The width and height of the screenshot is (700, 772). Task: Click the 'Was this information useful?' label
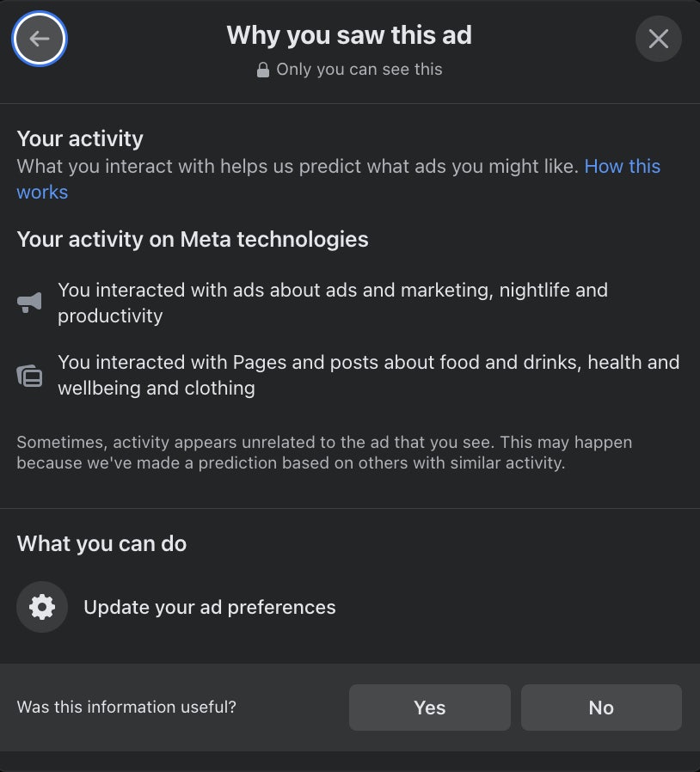click(x=126, y=708)
